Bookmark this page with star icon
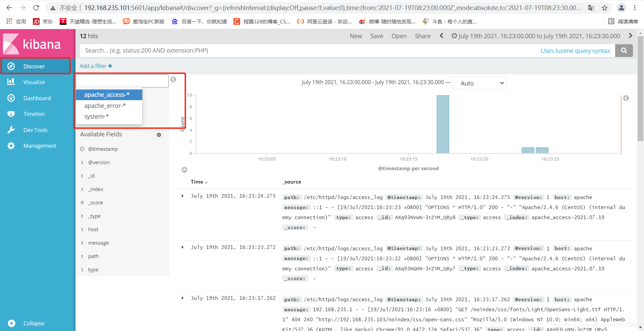Image resolution: width=644 pixels, height=331 pixels. tap(604, 8)
